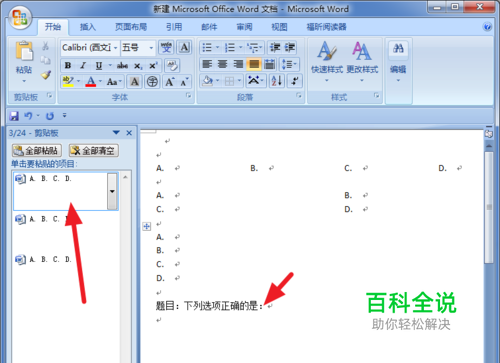Image resolution: width=500 pixels, height=363 pixels.
Task: Open the 快速样式 gallery
Action: (x=327, y=61)
